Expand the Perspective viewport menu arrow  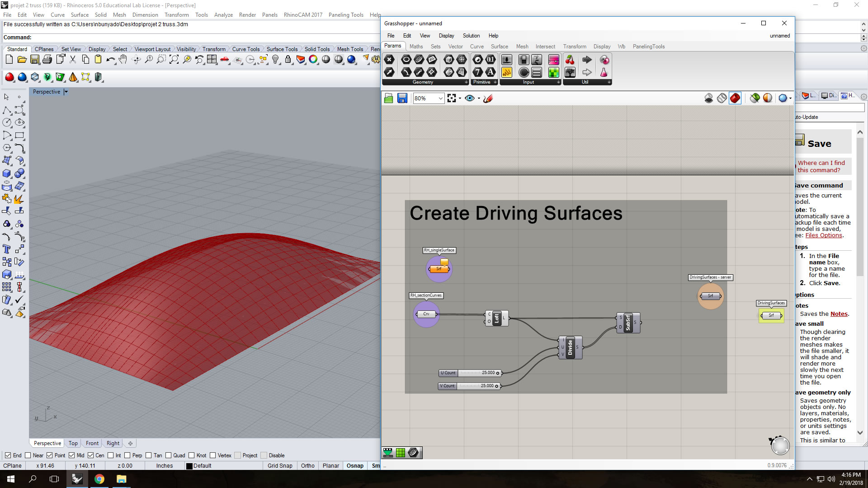point(66,92)
